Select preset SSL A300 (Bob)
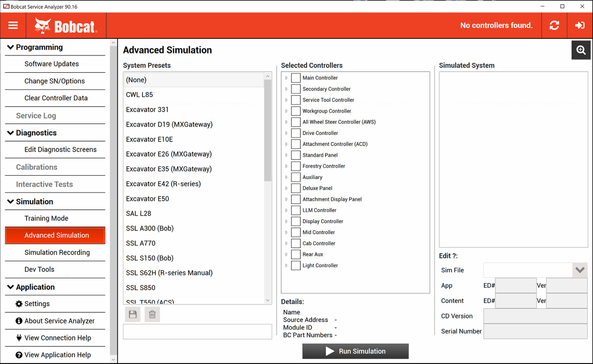Image resolution: width=593 pixels, height=364 pixels. 194,228
